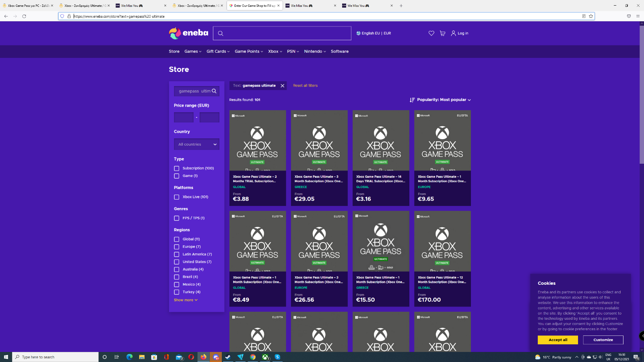Open Google Chrome from the taskbar
The image size is (644, 362).
pos(253,357)
